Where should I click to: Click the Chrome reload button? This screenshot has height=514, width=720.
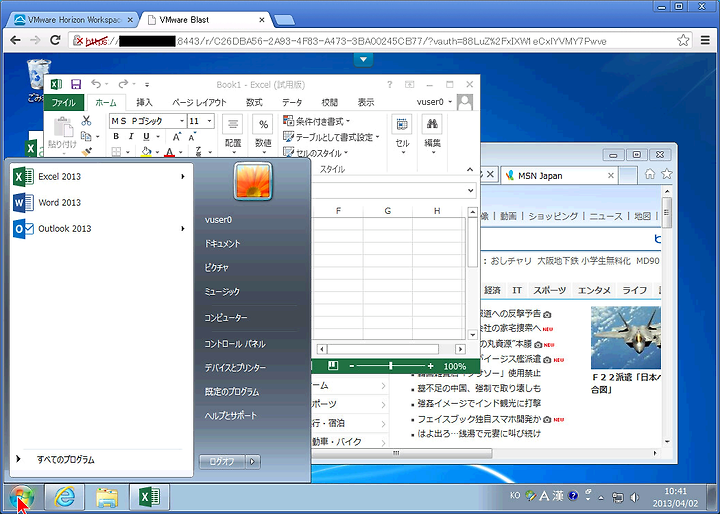point(55,40)
